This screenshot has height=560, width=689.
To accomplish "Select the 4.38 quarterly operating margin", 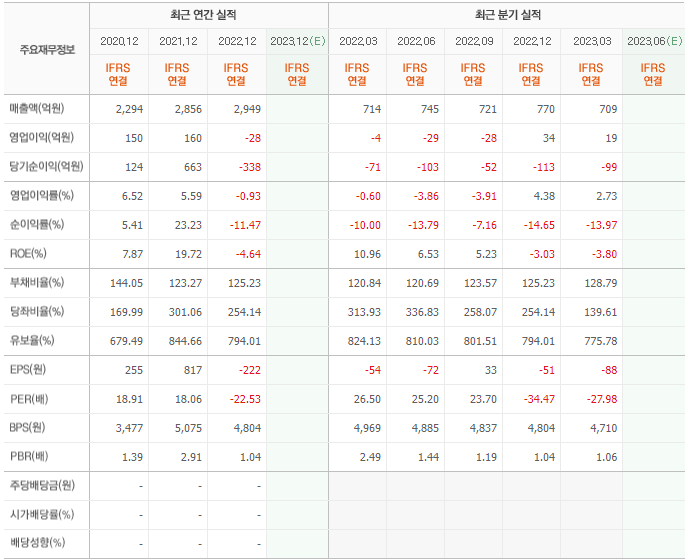I will 544,196.
